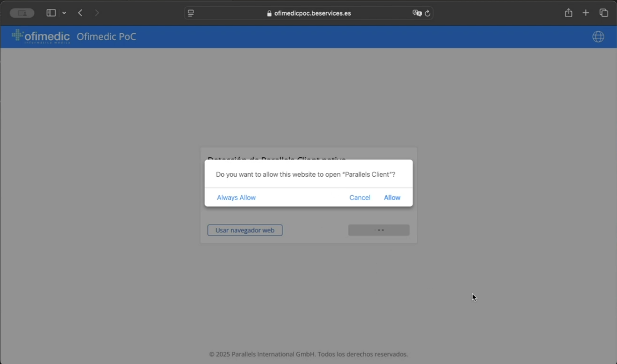This screenshot has width=617, height=364.
Task: Click the ofimedic logo
Action: (x=41, y=37)
